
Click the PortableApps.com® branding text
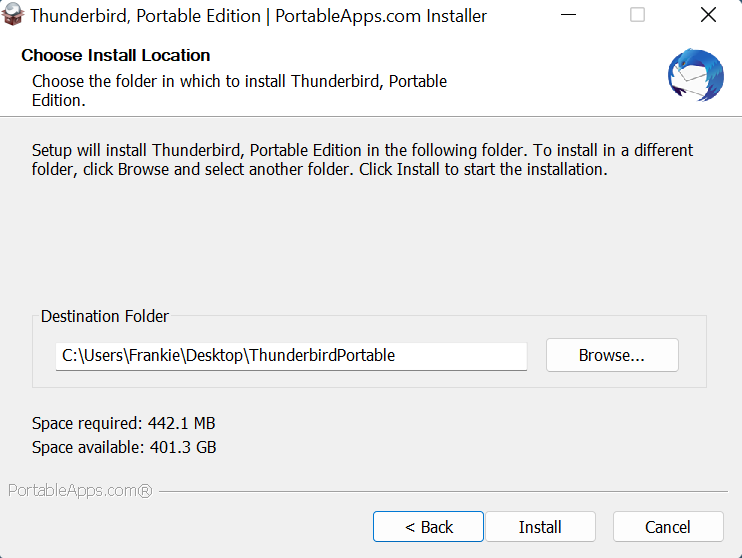(x=80, y=490)
